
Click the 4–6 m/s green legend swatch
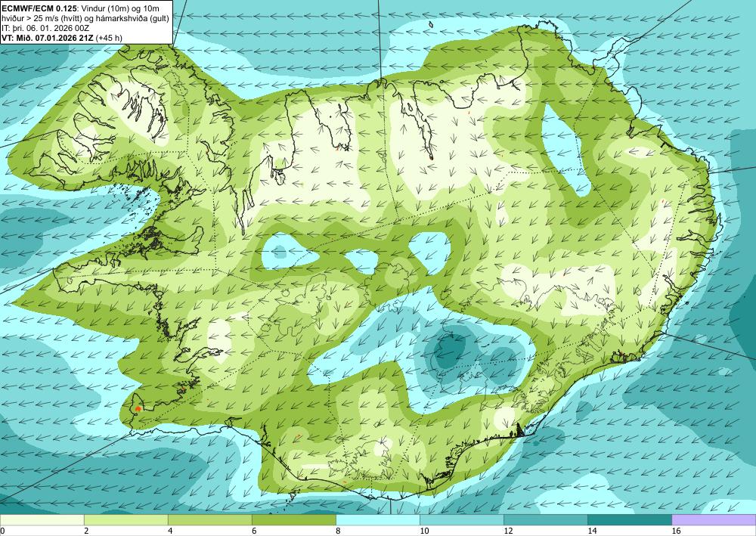tap(209, 519)
